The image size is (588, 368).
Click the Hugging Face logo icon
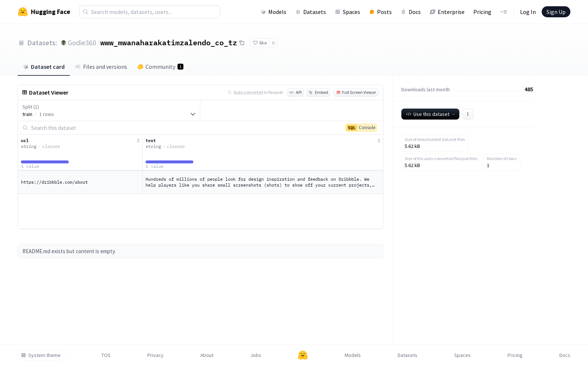point(23,12)
